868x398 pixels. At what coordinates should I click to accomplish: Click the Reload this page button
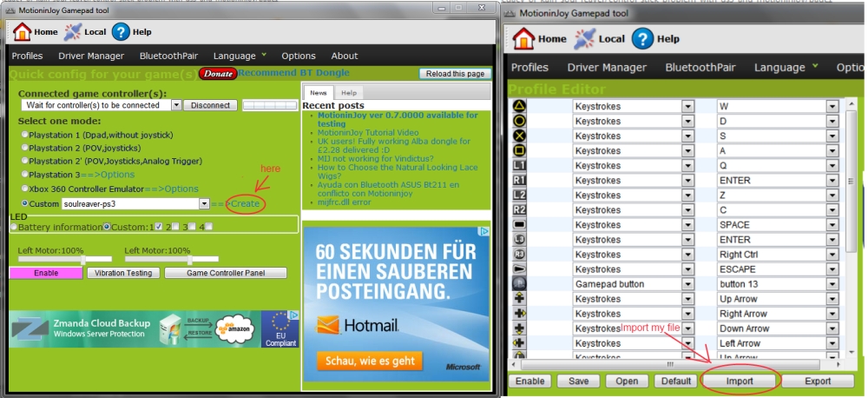click(x=455, y=74)
